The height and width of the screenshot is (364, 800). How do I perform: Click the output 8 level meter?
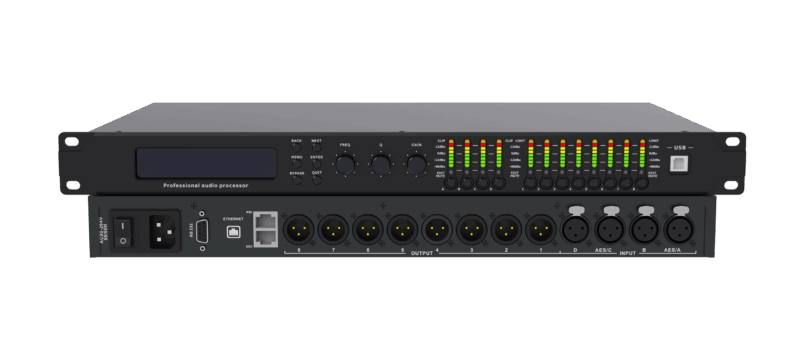point(642,154)
